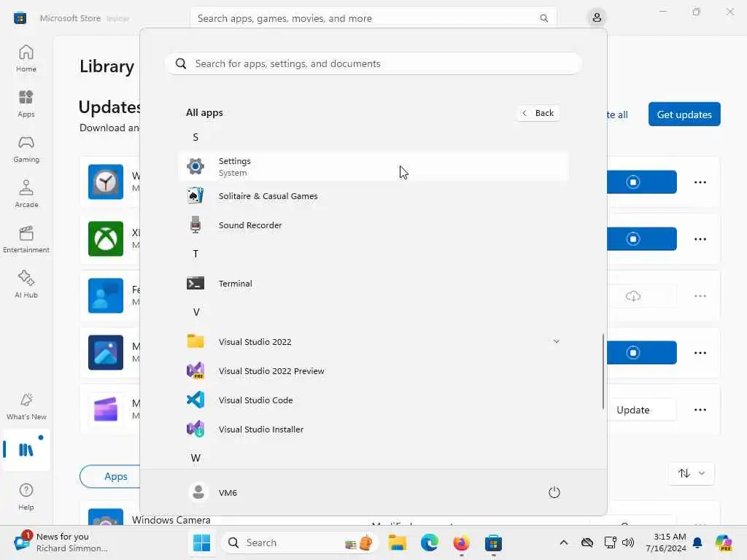Click the Start menu search field

373,63
